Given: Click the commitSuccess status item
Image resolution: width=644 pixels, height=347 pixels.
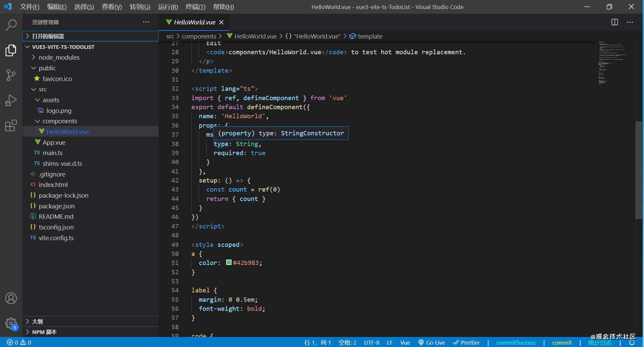Looking at the screenshot, I should 516,342.
